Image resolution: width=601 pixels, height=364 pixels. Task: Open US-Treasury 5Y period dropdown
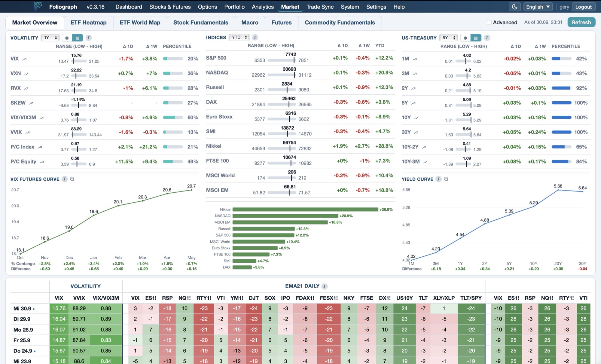(x=448, y=38)
